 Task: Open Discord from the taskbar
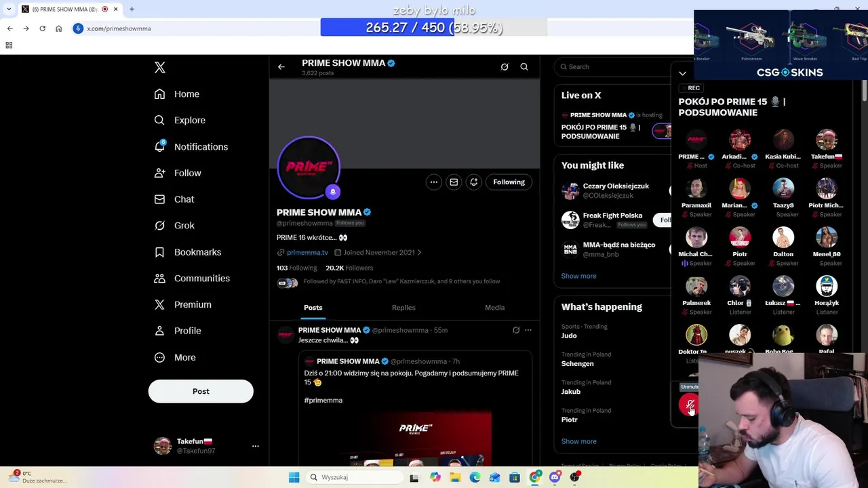point(555,477)
